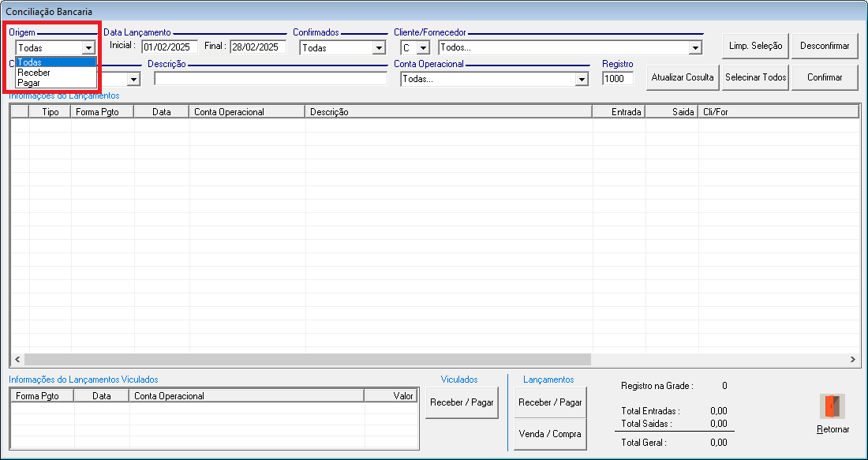Click the grid's horizontal scrollbar

pos(308,359)
